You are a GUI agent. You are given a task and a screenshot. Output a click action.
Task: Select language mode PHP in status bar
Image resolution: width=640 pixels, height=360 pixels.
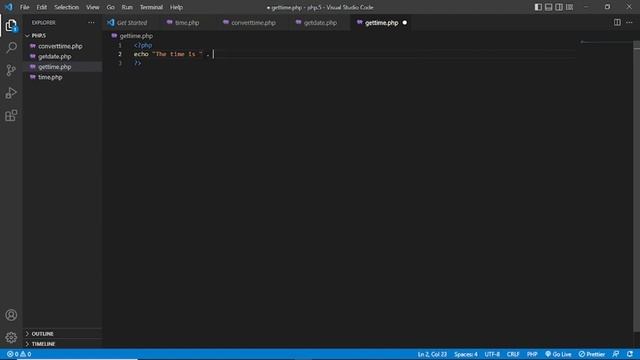coord(532,354)
